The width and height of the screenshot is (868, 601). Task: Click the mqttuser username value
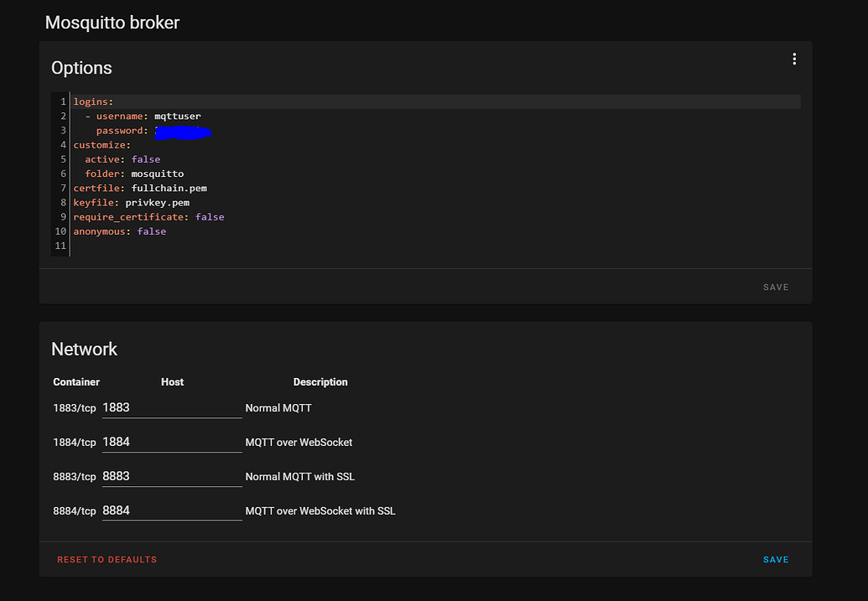coord(177,116)
